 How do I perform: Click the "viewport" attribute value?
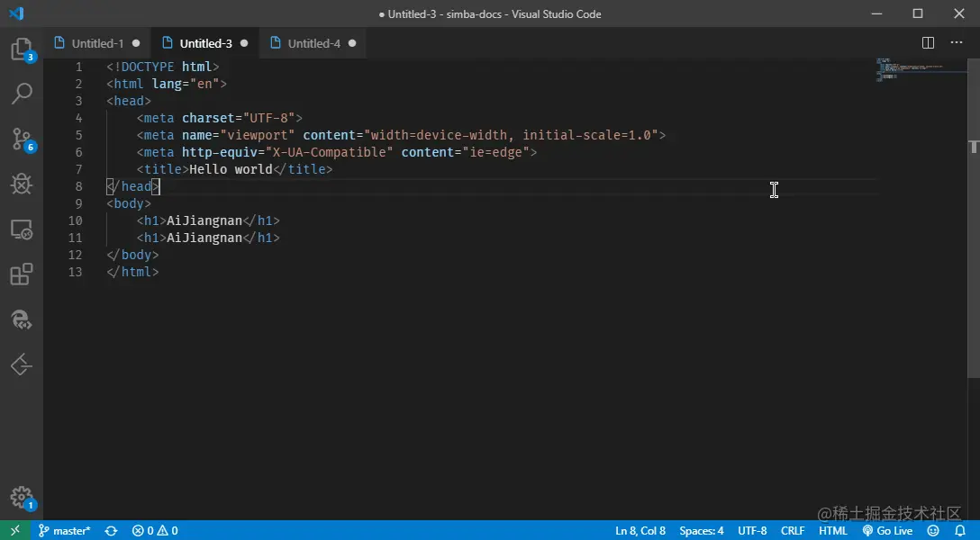tap(257, 135)
